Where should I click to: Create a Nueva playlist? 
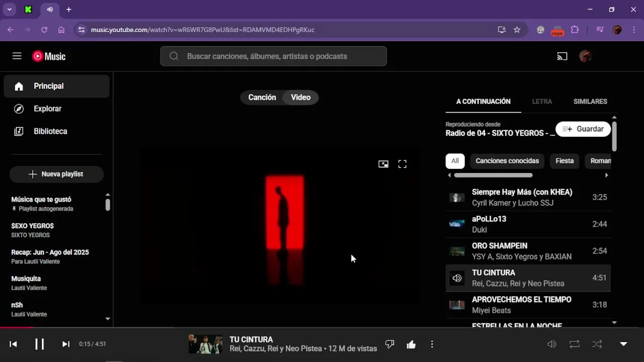[56, 174]
